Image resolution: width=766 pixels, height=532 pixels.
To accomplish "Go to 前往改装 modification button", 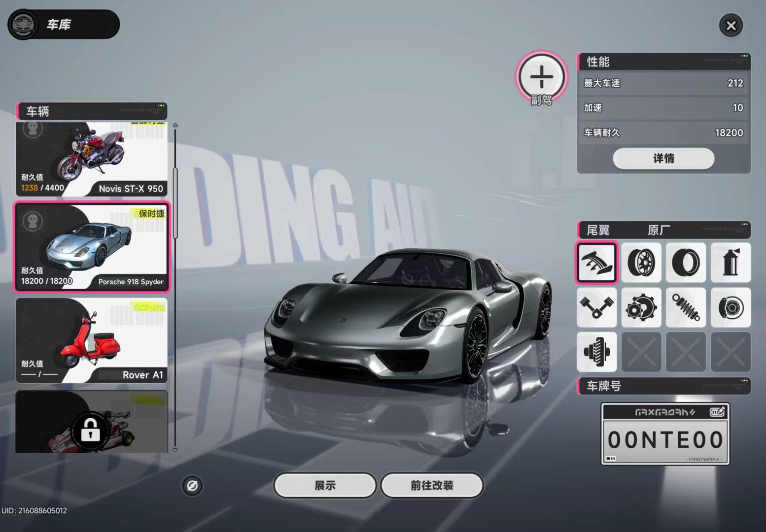I will click(x=432, y=486).
